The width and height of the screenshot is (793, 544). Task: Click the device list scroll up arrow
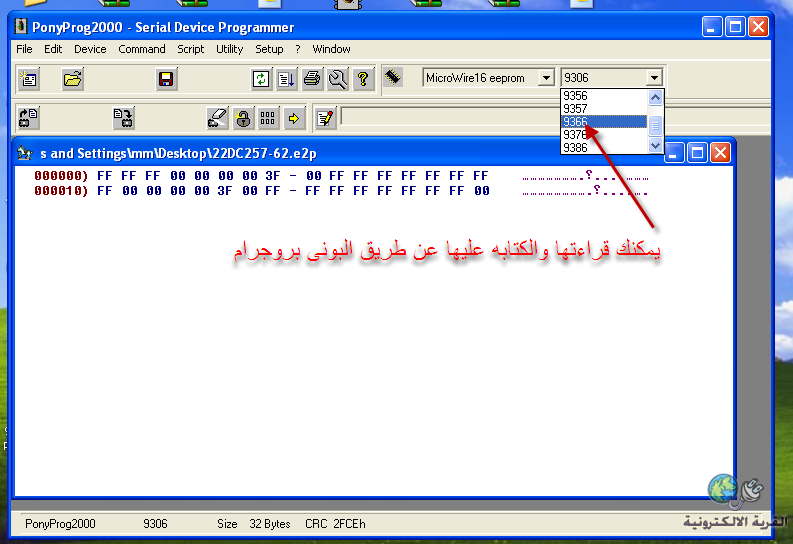[x=655, y=97]
